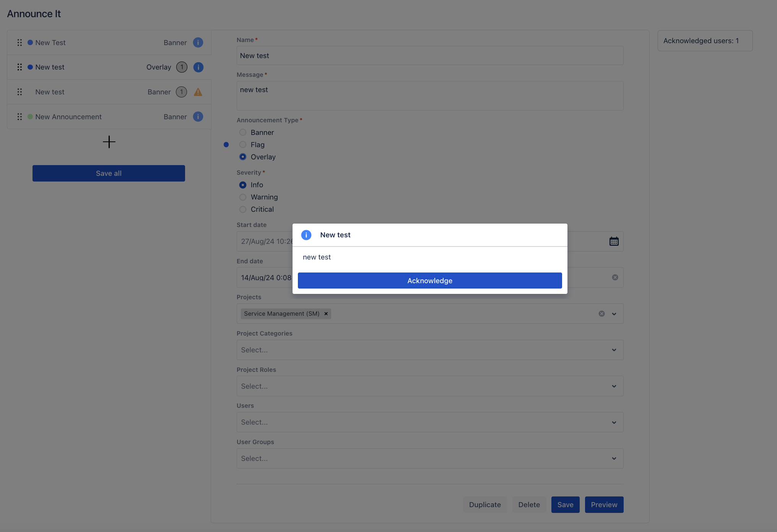The image size is (777, 532).
Task: Click the plus icon to add announcement
Action: (x=109, y=142)
